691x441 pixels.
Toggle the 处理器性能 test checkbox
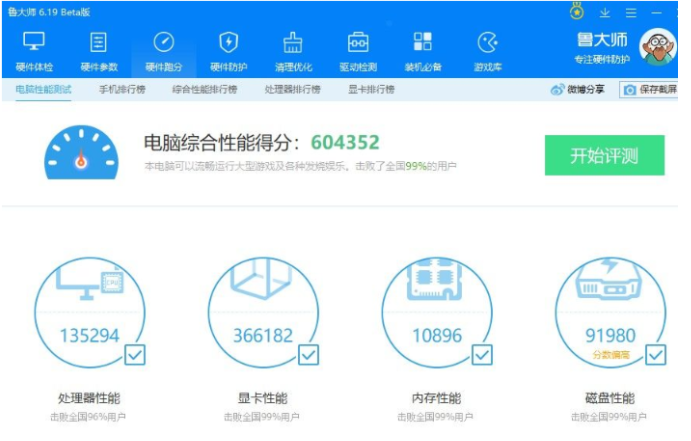(135, 355)
